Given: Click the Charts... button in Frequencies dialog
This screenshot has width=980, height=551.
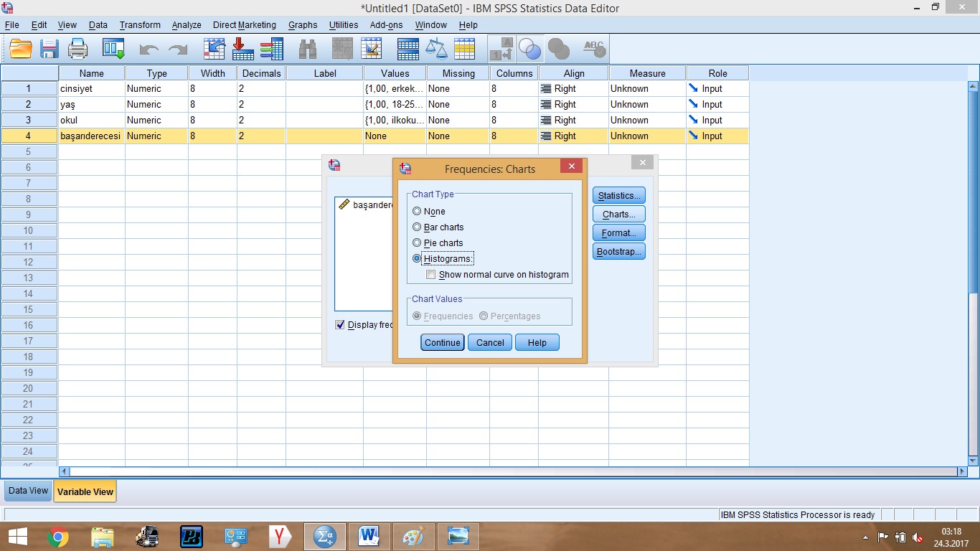Looking at the screenshot, I should (x=619, y=215).
